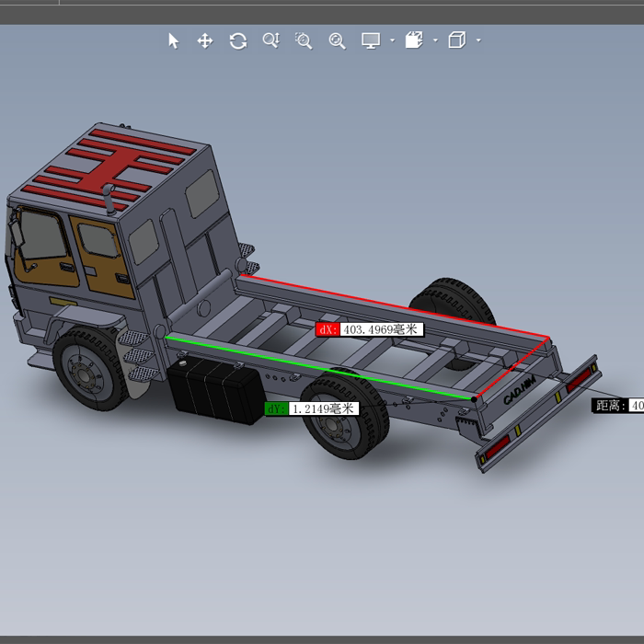Activate the rotate view tool
Viewport: 644px width, 644px height.
pyautogui.click(x=238, y=41)
